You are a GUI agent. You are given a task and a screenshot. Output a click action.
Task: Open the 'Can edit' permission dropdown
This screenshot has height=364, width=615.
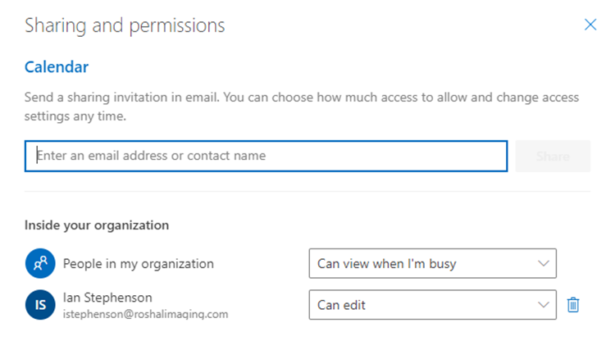pyautogui.click(x=432, y=305)
